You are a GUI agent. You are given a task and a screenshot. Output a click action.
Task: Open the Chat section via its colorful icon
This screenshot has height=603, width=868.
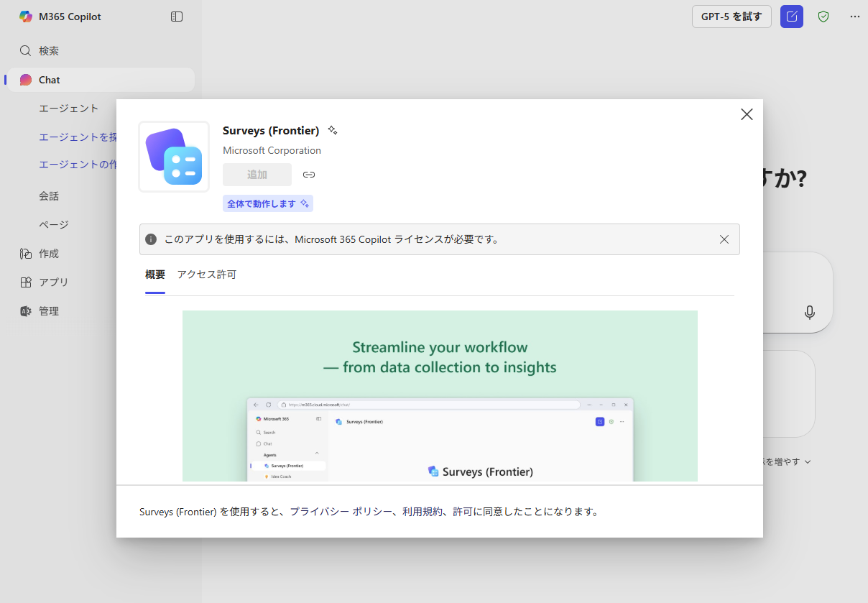click(x=24, y=80)
